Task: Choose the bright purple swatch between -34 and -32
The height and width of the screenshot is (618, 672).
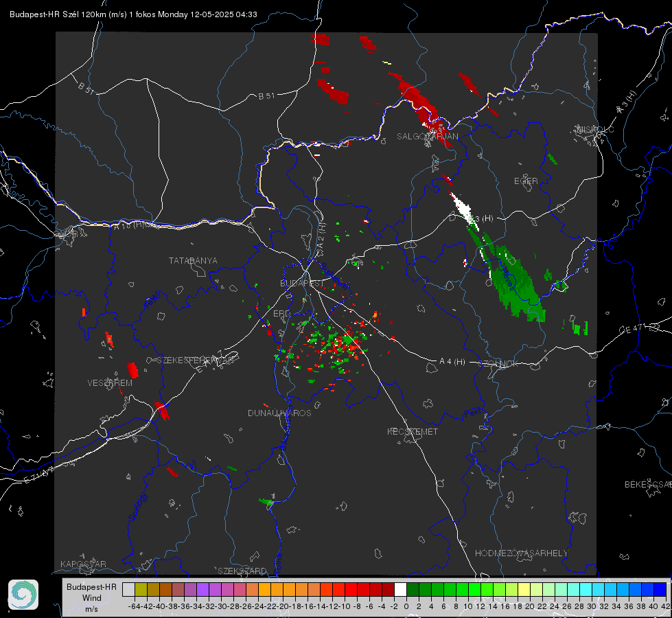Action: 202,589
